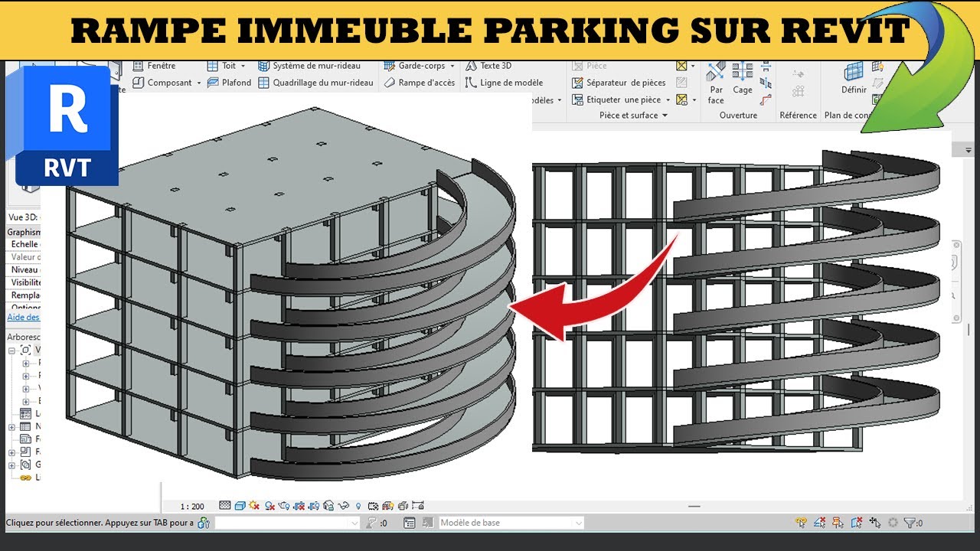This screenshot has height=551, width=980.
Task: Click the Niveau property row
Action: [x=24, y=269]
